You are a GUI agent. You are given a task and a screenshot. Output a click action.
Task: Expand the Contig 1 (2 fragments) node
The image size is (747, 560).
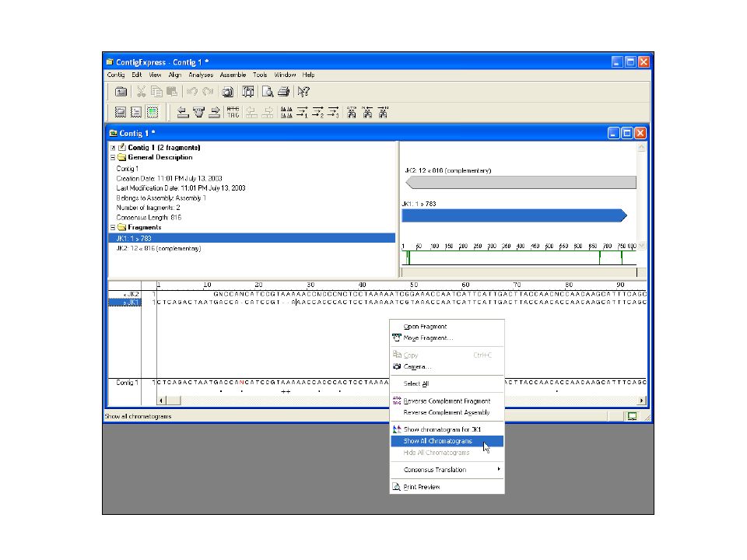click(x=113, y=148)
